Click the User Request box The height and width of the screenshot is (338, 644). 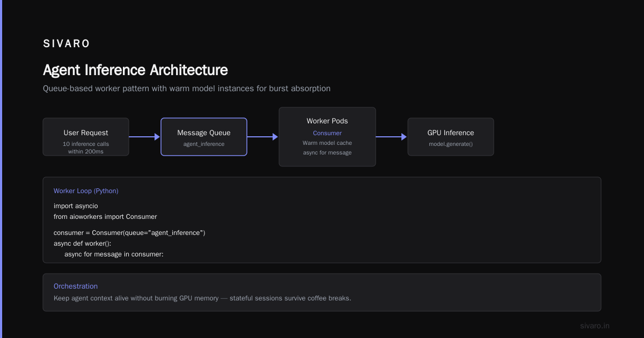coord(86,137)
